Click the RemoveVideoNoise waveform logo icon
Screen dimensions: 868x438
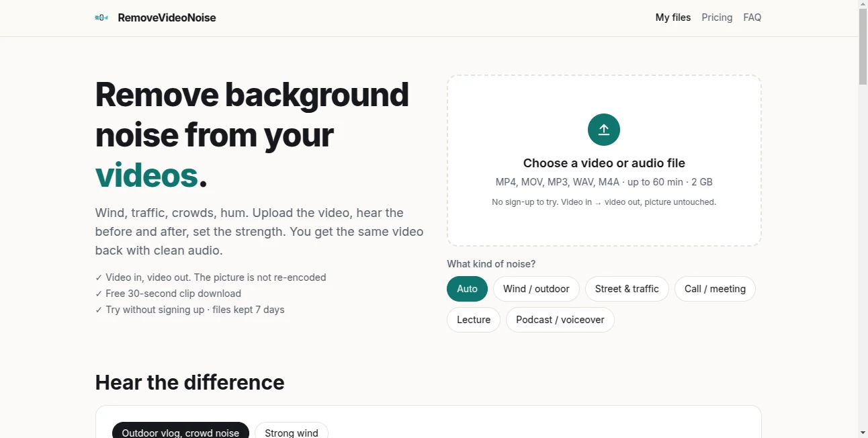tap(101, 17)
